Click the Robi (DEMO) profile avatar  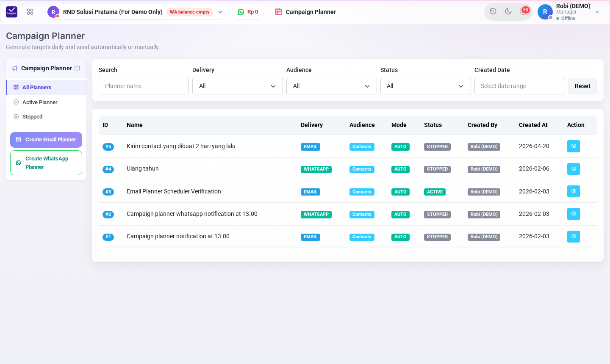(545, 12)
